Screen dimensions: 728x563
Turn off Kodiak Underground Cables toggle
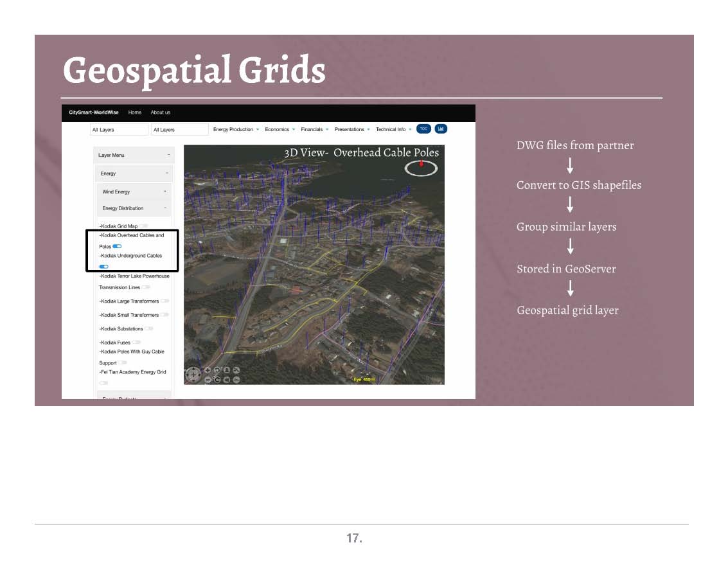coord(103,266)
